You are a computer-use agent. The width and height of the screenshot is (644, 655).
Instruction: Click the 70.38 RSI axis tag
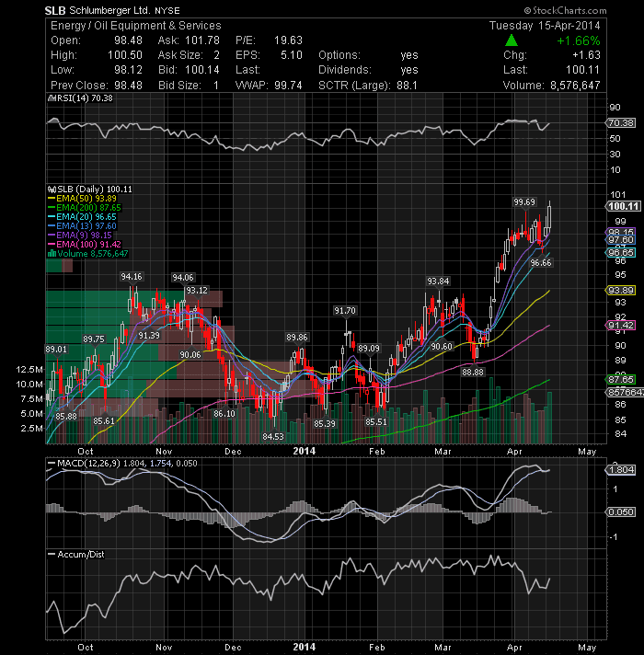coord(621,123)
